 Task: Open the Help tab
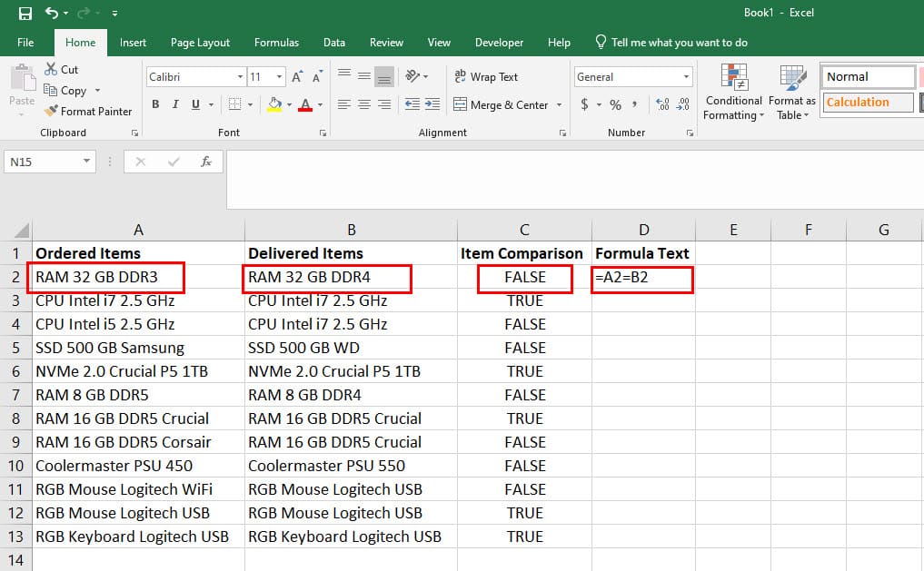pyautogui.click(x=559, y=43)
